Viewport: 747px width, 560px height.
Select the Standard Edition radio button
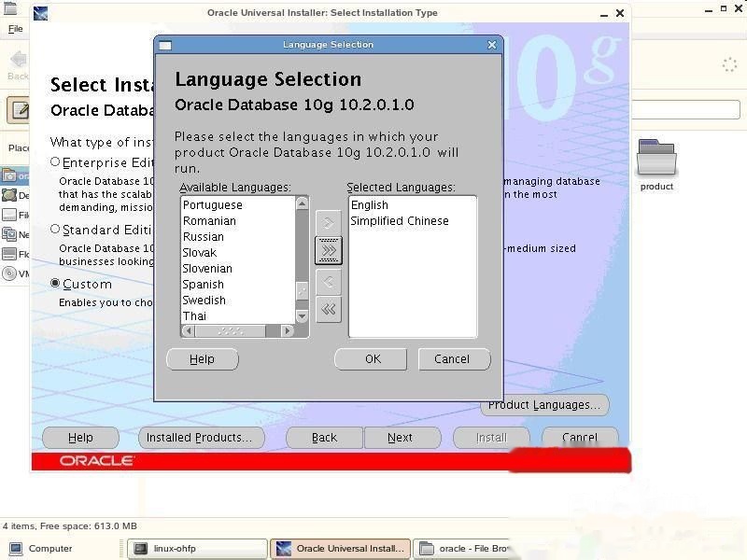[55, 230]
